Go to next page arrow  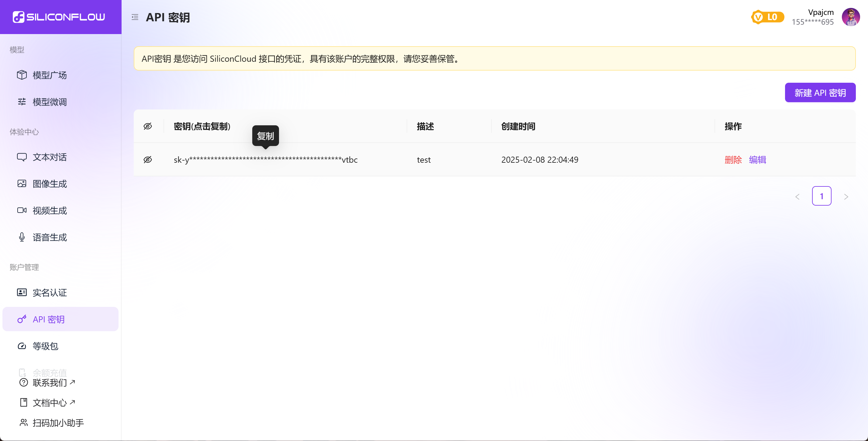846,196
